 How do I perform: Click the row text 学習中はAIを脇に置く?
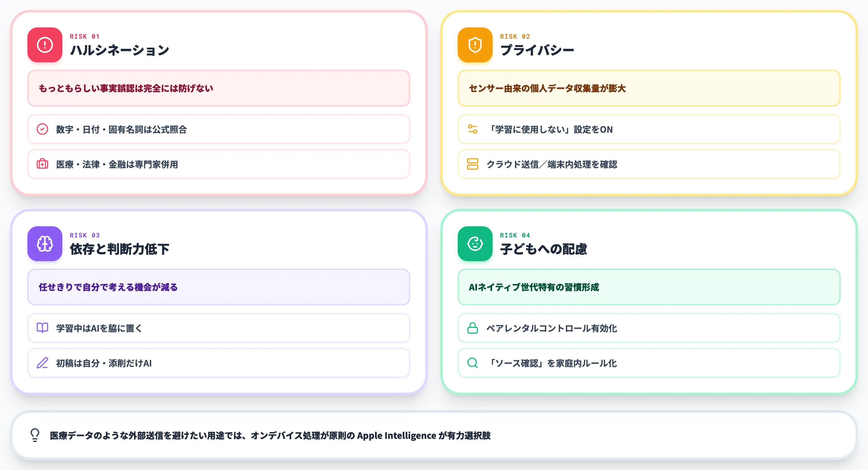[99, 328]
